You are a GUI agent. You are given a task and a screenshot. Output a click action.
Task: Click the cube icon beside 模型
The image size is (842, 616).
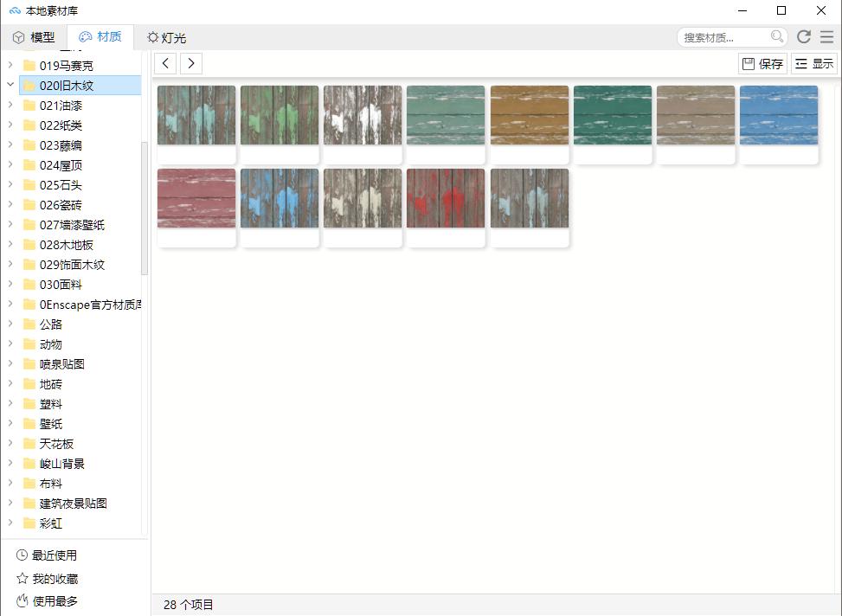point(18,37)
